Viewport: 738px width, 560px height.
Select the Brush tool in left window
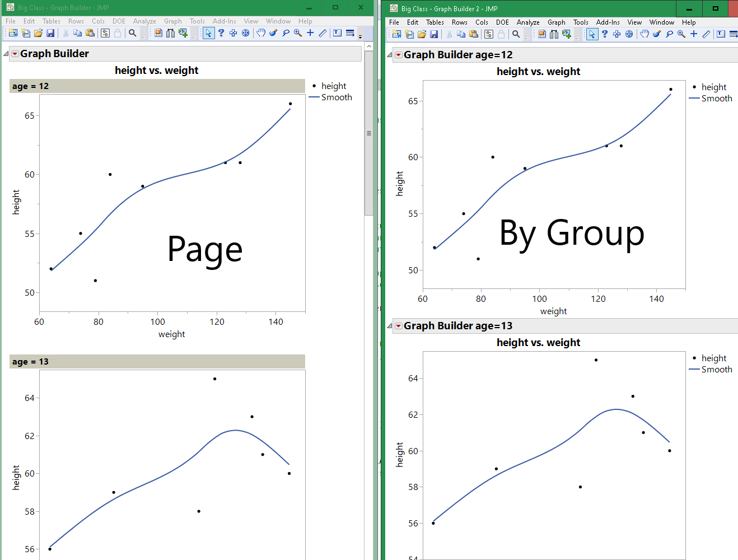pyautogui.click(x=273, y=32)
